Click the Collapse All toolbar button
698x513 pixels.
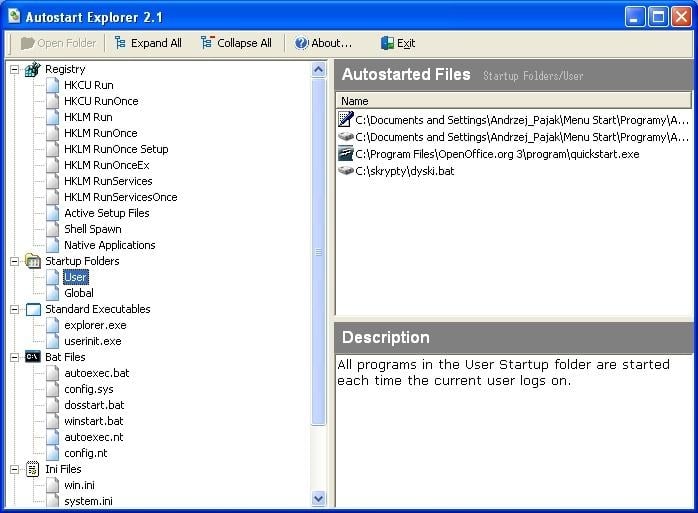point(236,43)
